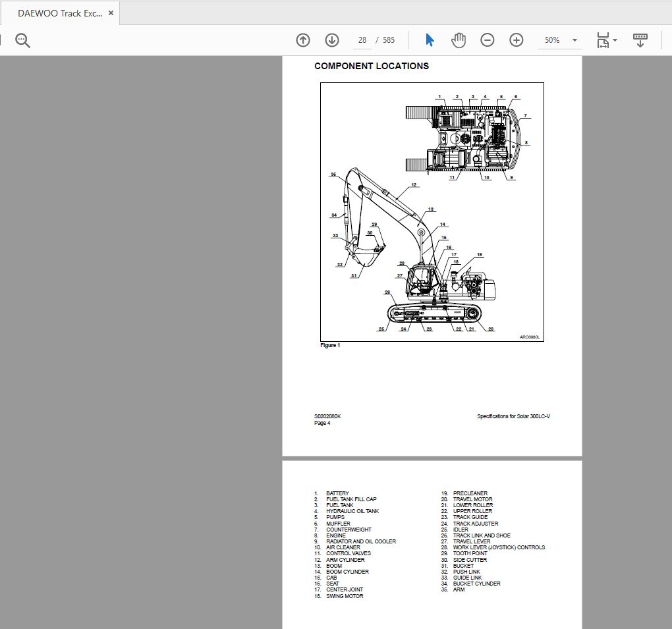Zoom out using the minus icon
This screenshot has width=672, height=629.
[x=488, y=40]
